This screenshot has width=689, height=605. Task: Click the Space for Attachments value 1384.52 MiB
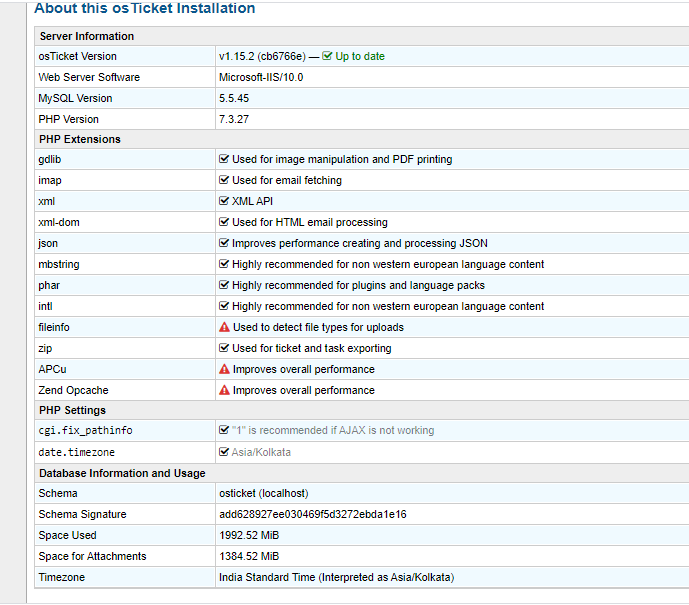tap(249, 556)
